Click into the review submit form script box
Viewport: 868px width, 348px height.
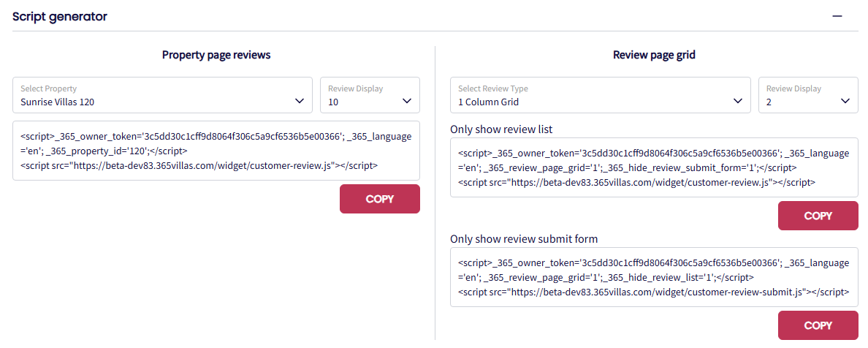(x=655, y=277)
